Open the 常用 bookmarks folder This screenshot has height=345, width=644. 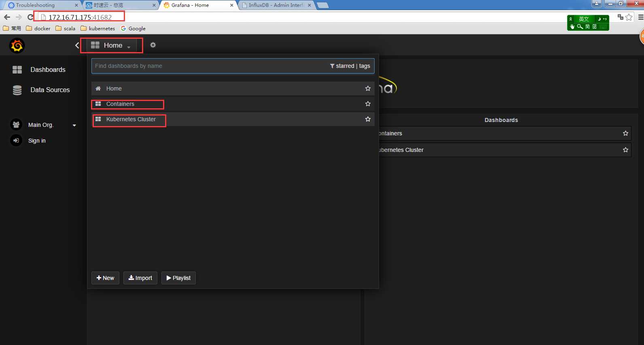(12, 28)
